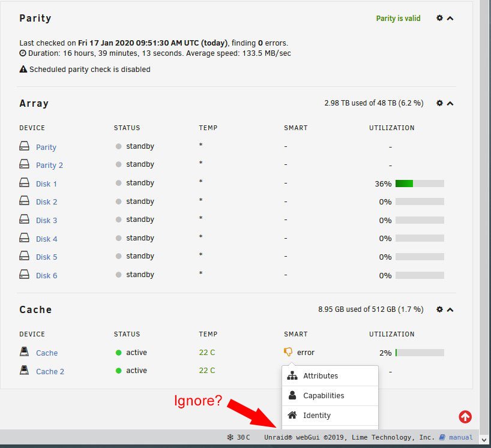Open the Disk 6 link
Screen dimensions: 491x448
point(47,275)
